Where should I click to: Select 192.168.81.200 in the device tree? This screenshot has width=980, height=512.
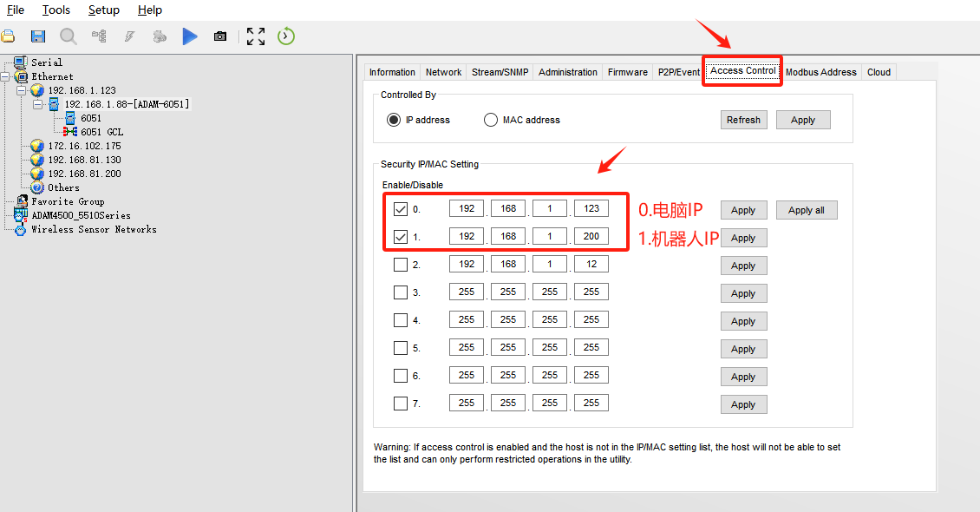(84, 174)
